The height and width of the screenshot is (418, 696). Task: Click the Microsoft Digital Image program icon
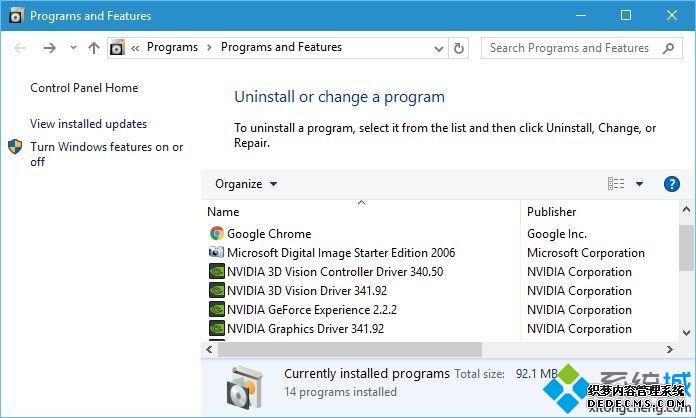(217, 252)
